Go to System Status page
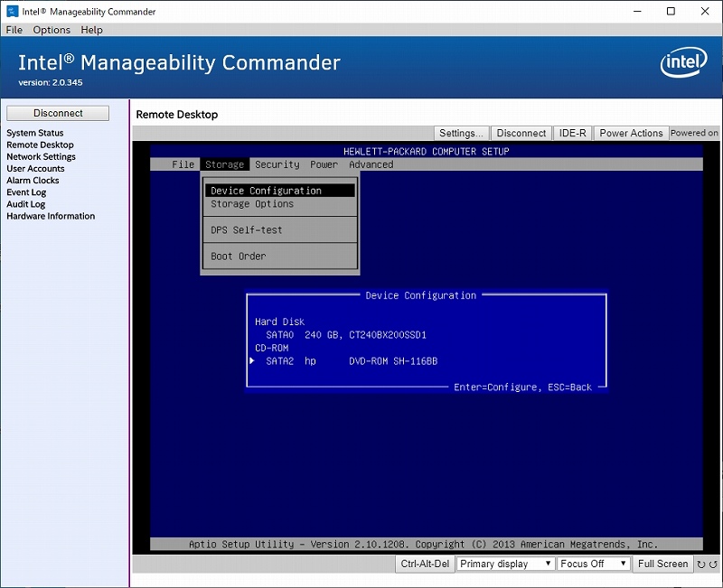Screen dimensions: 723x588 coord(35,133)
